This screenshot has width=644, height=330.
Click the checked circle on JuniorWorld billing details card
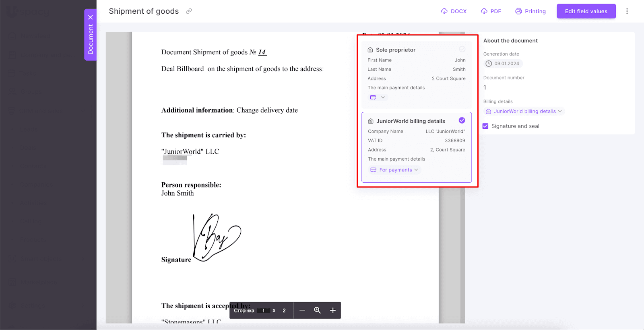pyautogui.click(x=462, y=120)
